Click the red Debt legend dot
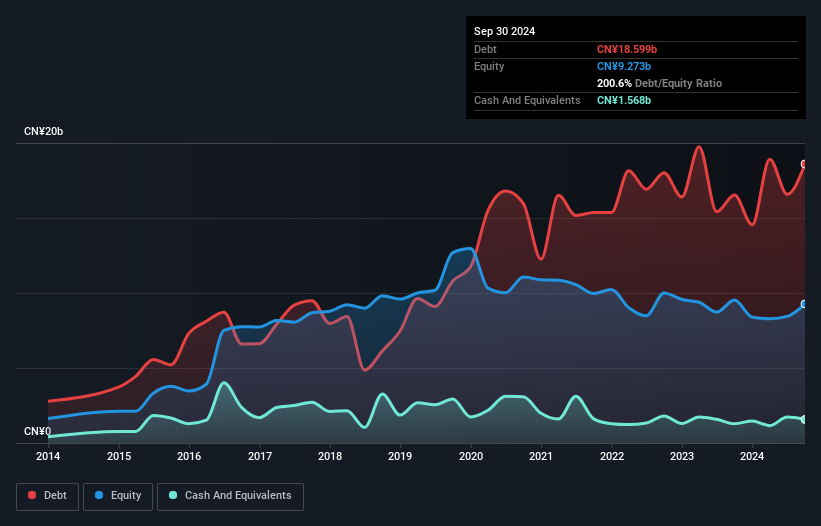The image size is (821, 526). (32, 495)
